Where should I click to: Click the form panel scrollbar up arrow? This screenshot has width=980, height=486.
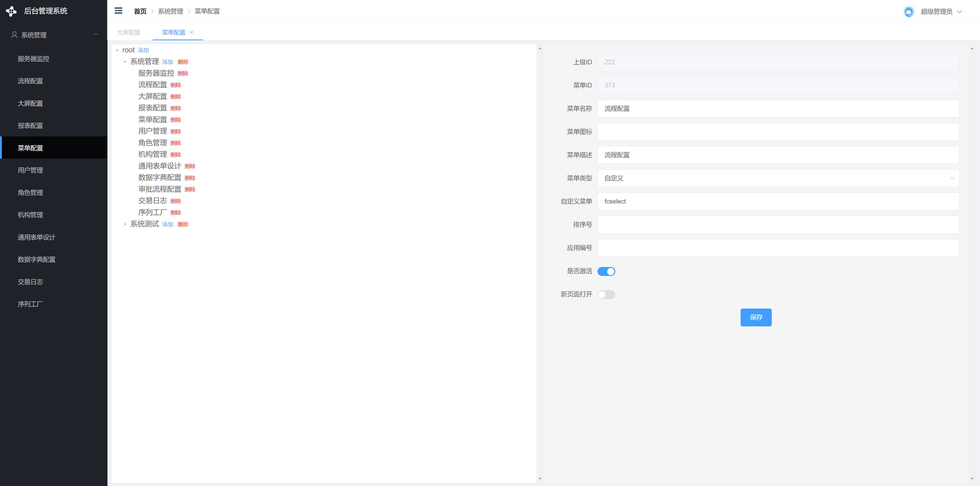(972, 49)
